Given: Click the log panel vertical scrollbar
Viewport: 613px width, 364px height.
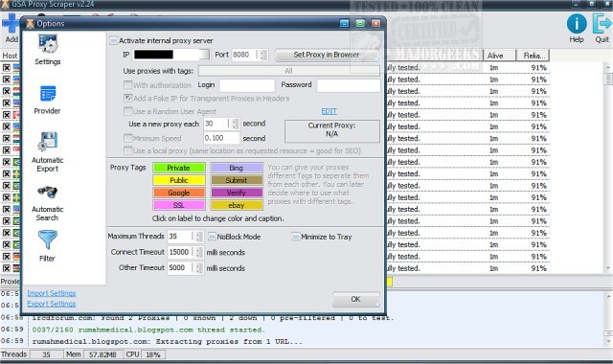Looking at the screenshot, I should point(608,319).
